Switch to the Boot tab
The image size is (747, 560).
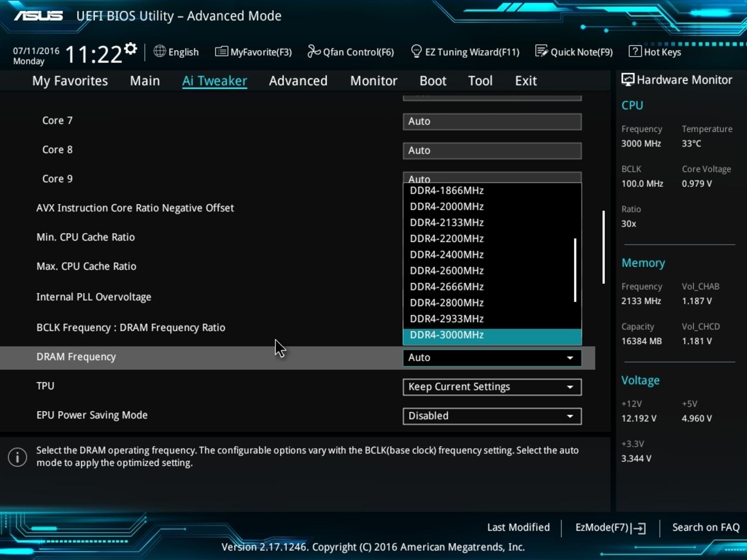pyautogui.click(x=433, y=81)
